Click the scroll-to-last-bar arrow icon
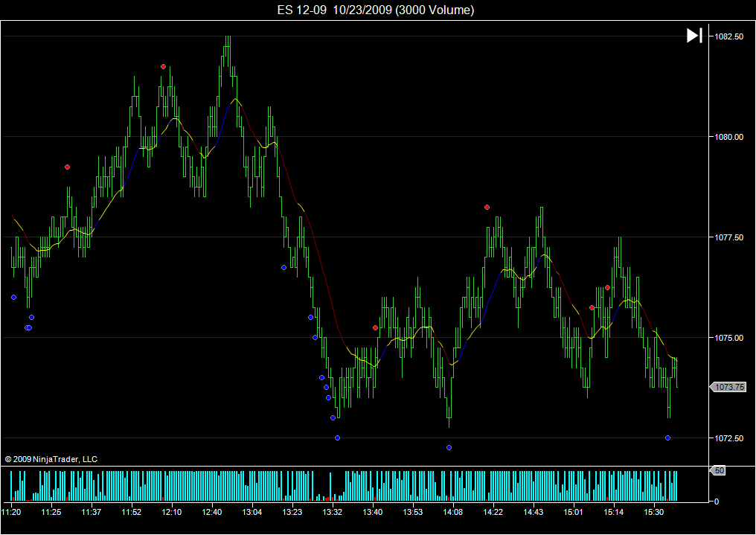The height and width of the screenshot is (535, 756). [x=694, y=36]
